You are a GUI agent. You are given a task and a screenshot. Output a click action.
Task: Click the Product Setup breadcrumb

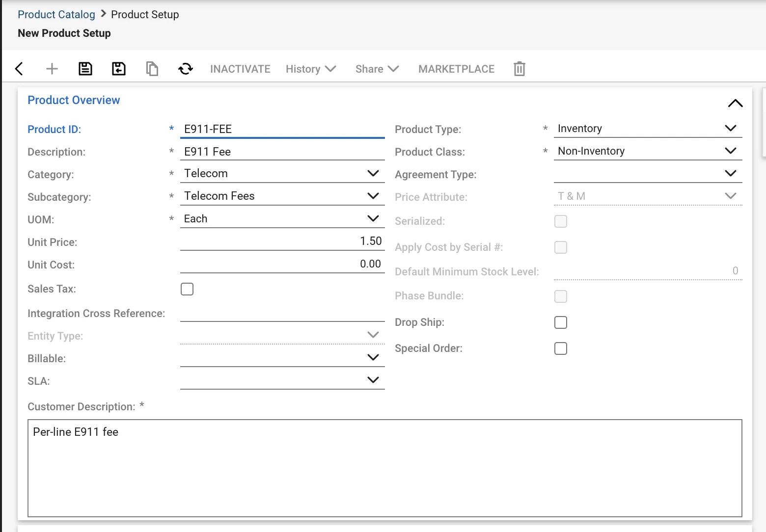[145, 15]
